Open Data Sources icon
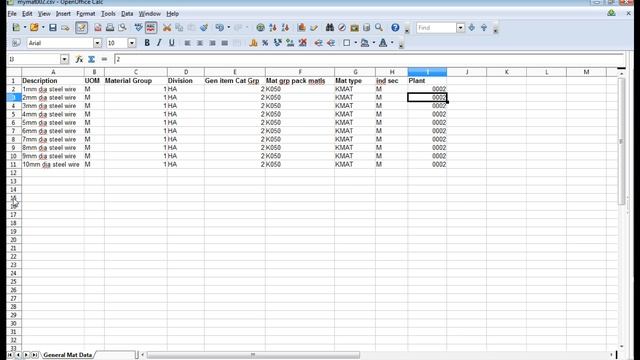Image resolution: width=640 pixels, height=360 pixels. click(367, 28)
